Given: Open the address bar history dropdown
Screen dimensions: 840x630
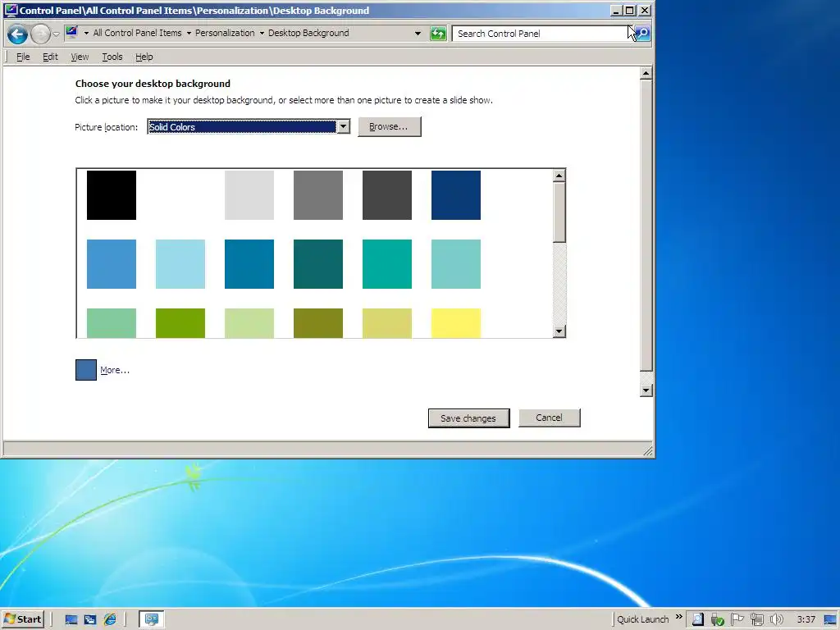Looking at the screenshot, I should (x=418, y=33).
